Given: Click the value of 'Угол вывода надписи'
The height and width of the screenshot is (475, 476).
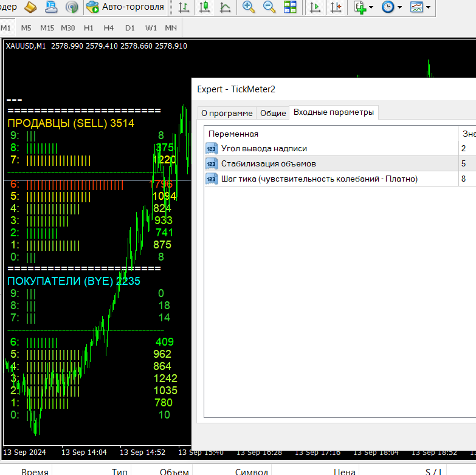Looking at the screenshot, I should pos(465,148).
